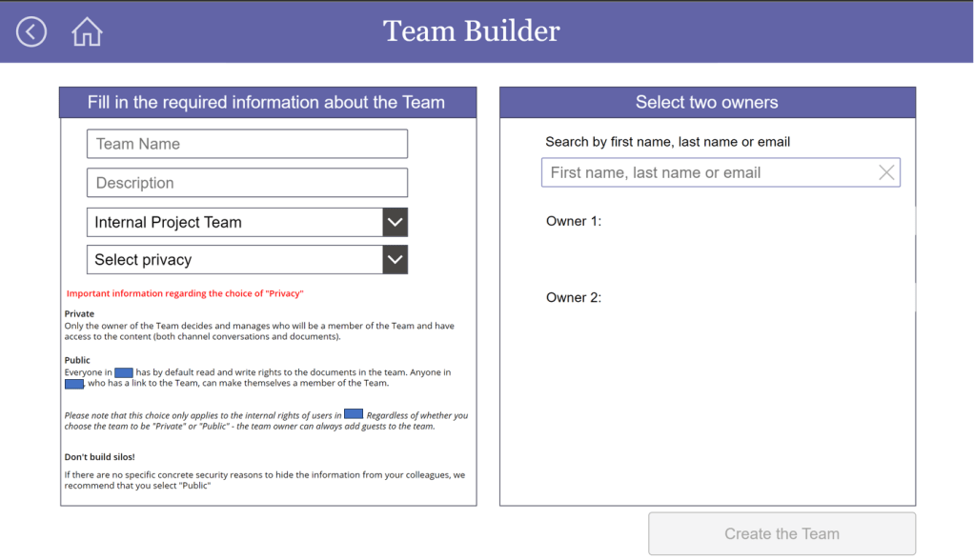Click the Team Builder title in the header

pos(472,31)
